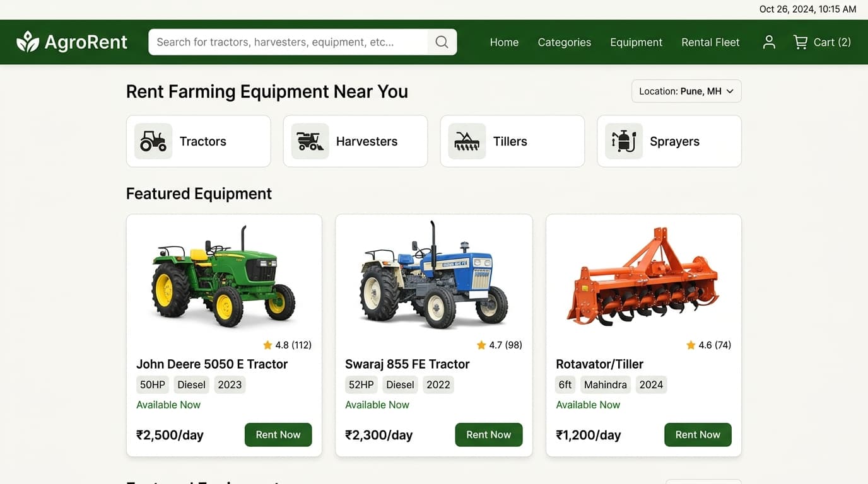Rent the John Deere 5050 E Tractor
Screen dimensions: 868x484
pos(278,435)
